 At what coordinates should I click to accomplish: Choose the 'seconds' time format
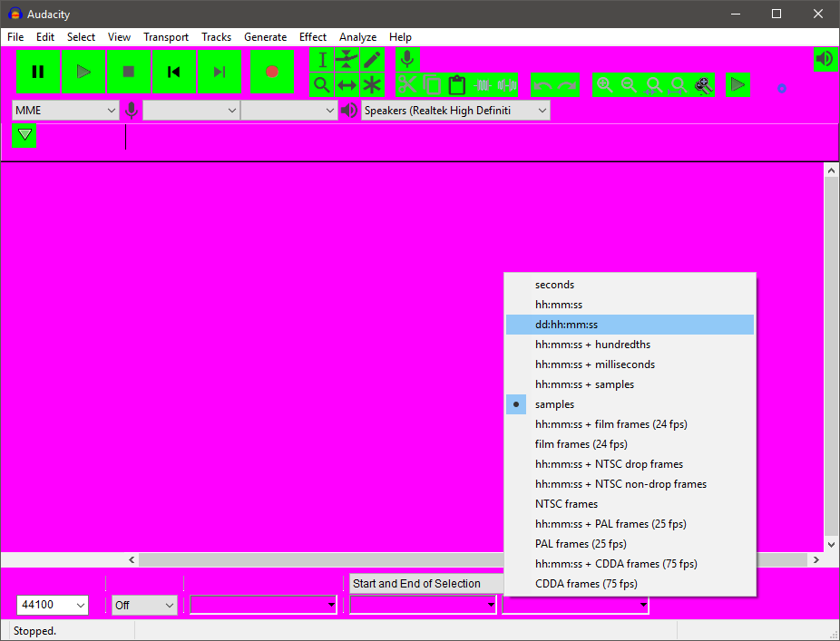tap(630, 285)
